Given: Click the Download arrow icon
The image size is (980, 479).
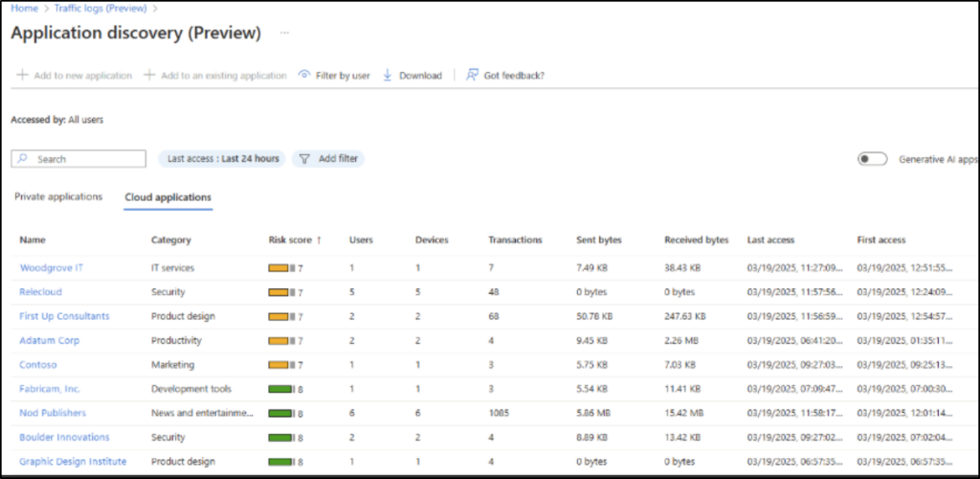Looking at the screenshot, I should pos(387,75).
